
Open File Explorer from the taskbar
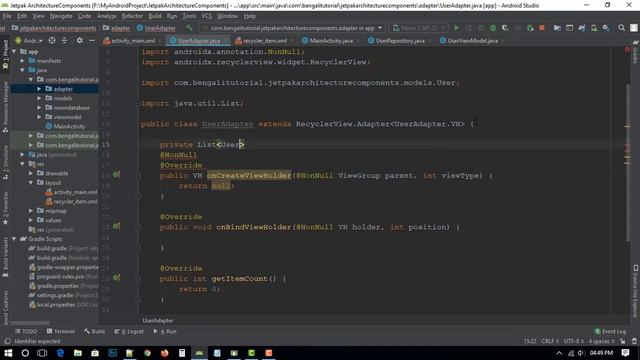tap(78, 353)
